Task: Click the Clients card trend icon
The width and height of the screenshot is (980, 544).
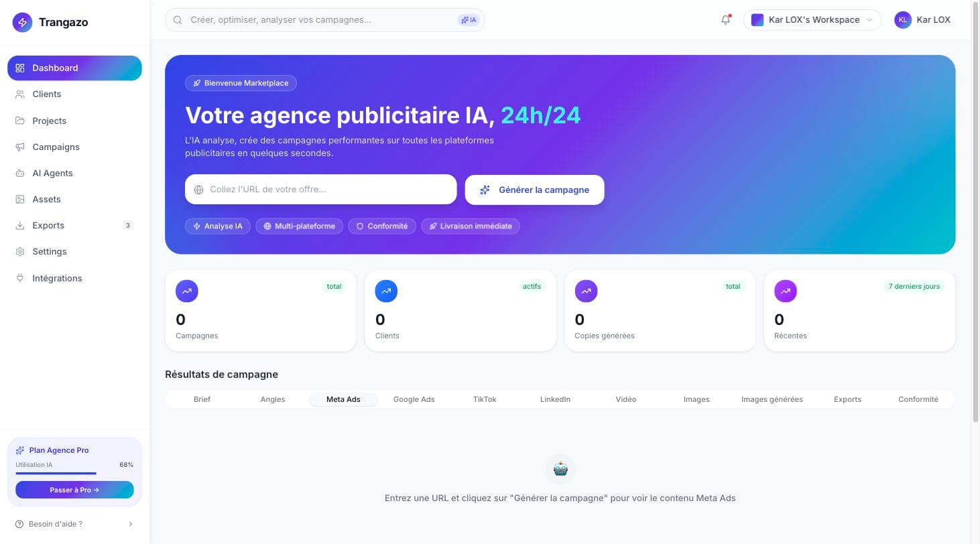Action: 387,291
